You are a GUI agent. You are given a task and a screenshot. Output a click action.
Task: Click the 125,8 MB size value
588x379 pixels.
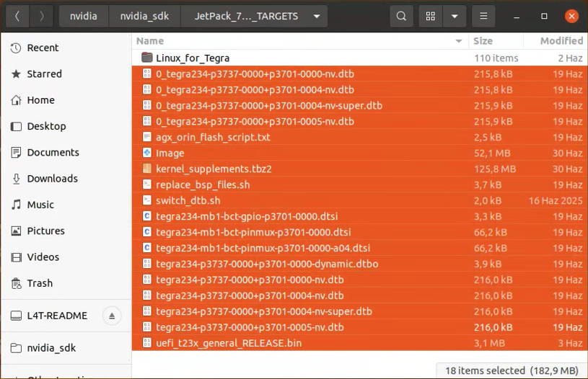(495, 169)
